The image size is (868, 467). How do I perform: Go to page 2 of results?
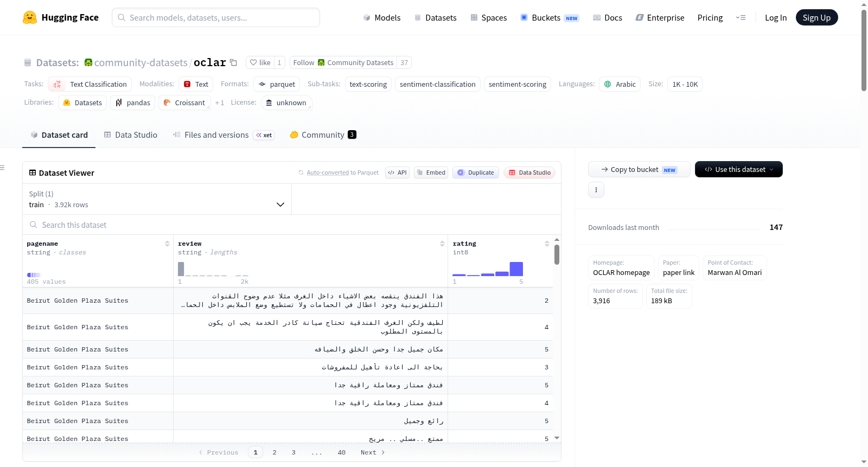[275, 452]
